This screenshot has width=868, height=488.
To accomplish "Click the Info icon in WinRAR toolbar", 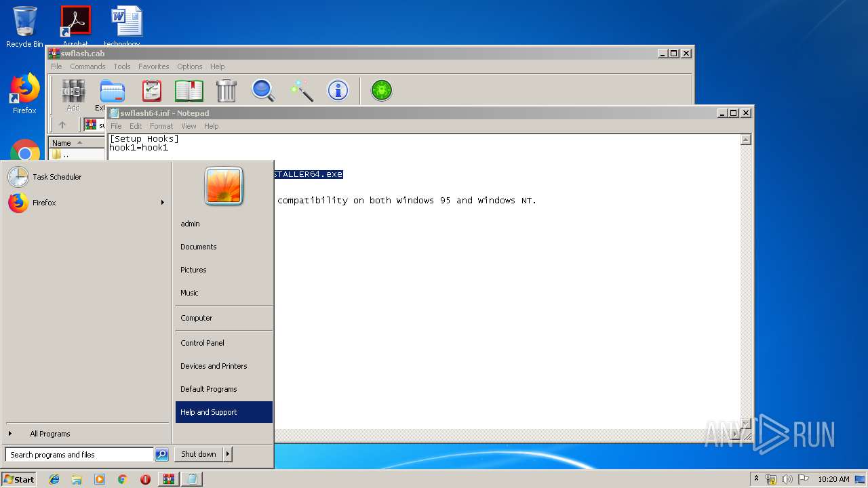I will [338, 90].
